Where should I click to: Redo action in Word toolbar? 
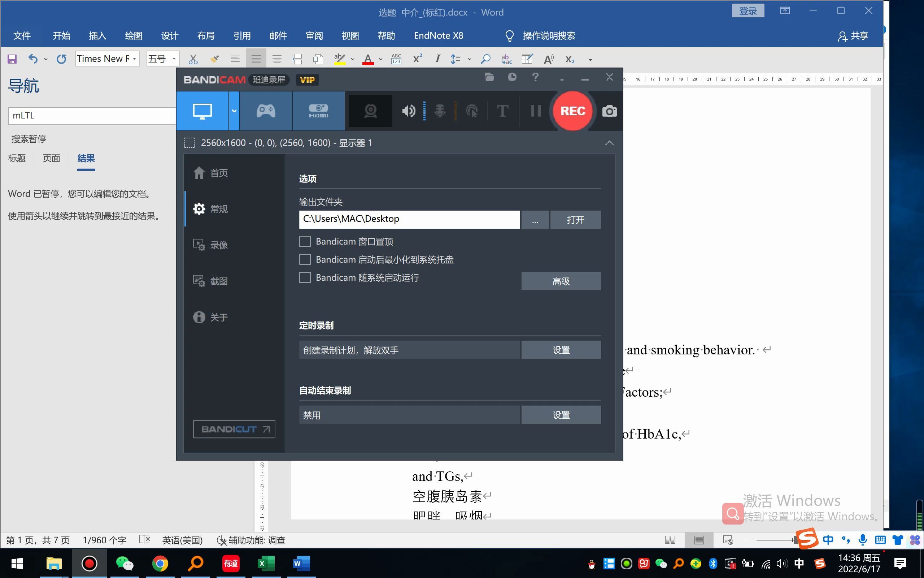61,59
